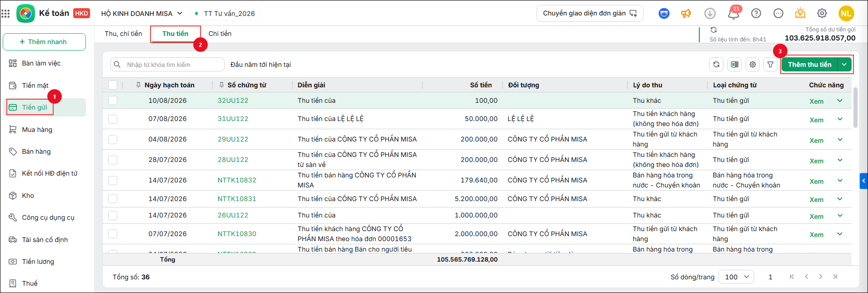This screenshot has height=293, width=868.
Task: Open the chatbot assistant icon in header
Action: pos(664,14)
